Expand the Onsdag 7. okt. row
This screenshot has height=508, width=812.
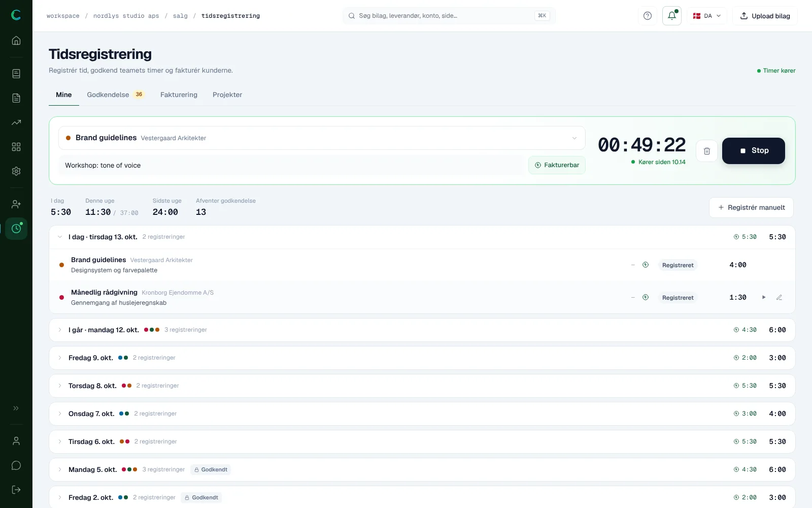click(x=422, y=414)
